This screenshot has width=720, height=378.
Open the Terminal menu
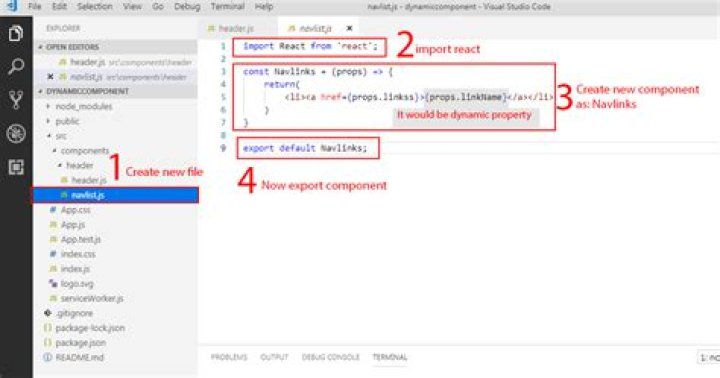pos(227,6)
